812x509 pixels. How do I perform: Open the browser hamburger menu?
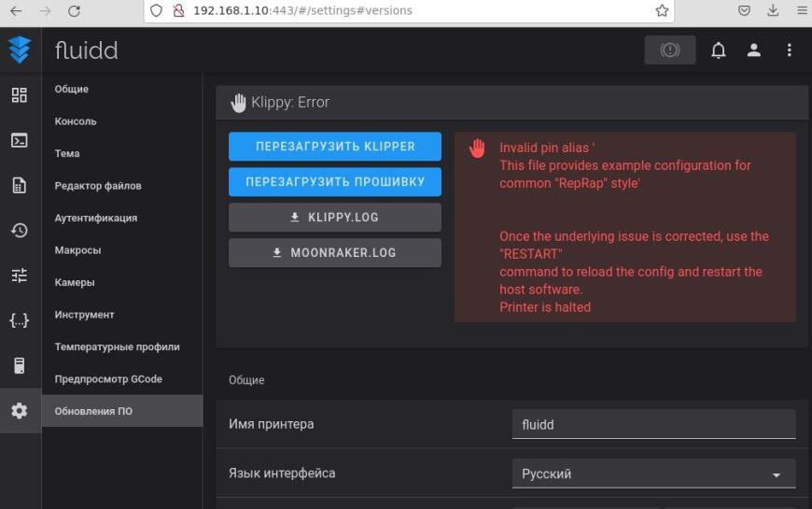point(802,10)
